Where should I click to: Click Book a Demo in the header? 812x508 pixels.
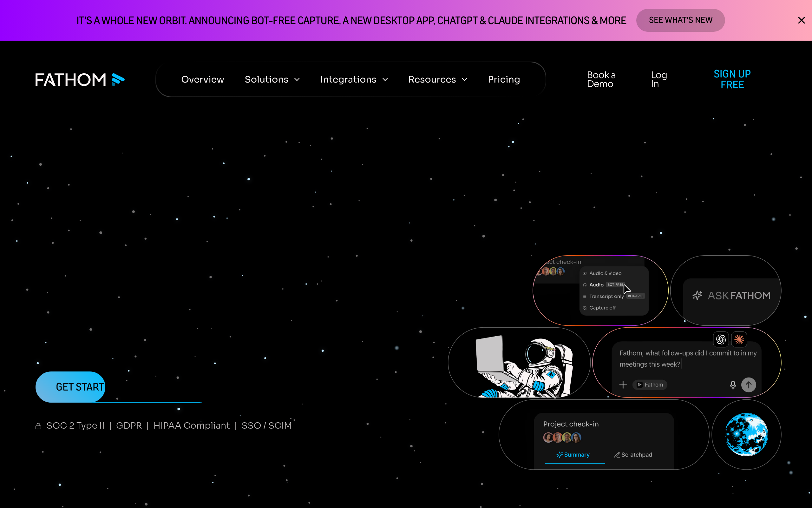click(601, 80)
